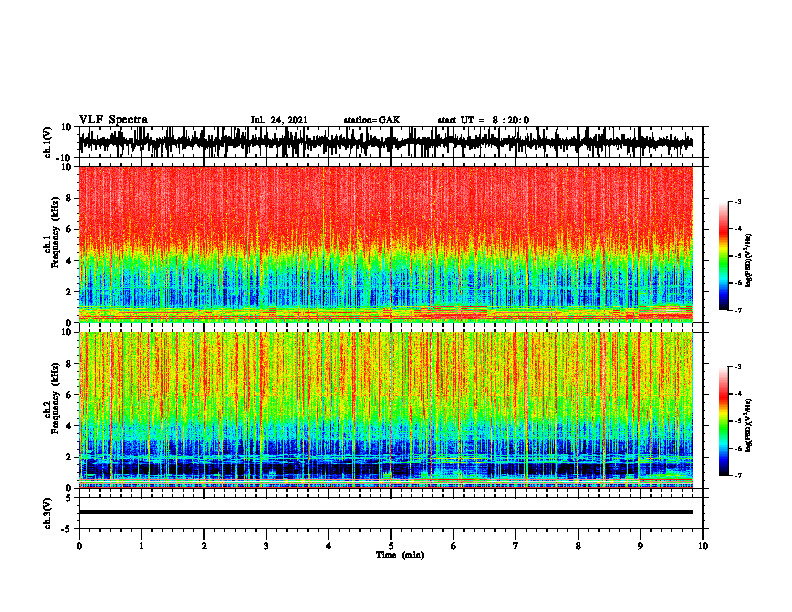Click the "-7" label on ch.1 color scale

point(738,310)
